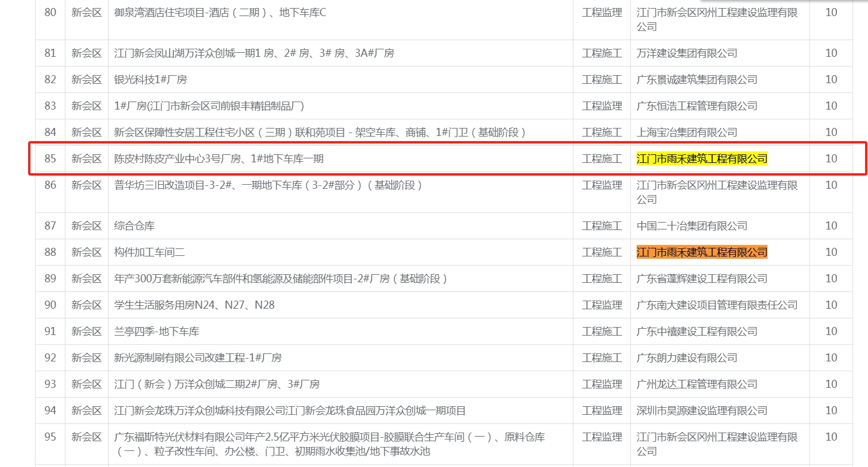Select project 构件加工车间二
The width and height of the screenshot is (868, 467).
coord(149,252)
